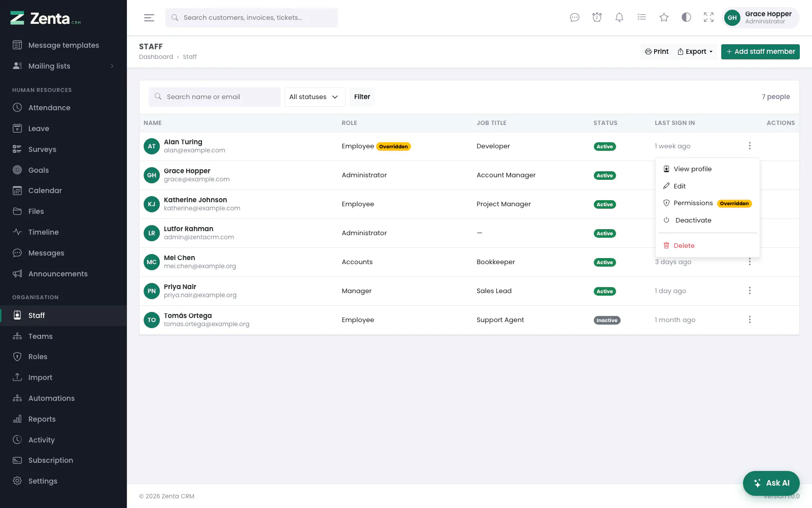This screenshot has width=812, height=508.
Task: Choose Delete in the actions menu
Action: (708, 245)
